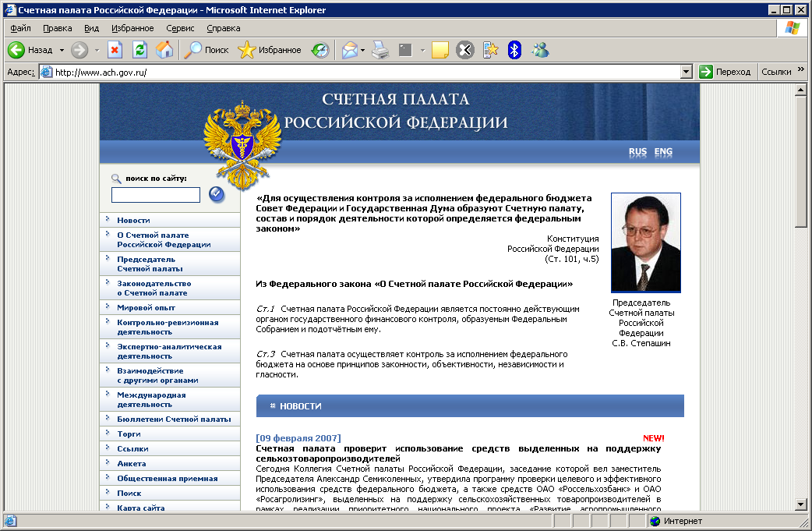Expand the Edit button dropdown arrow
The width and height of the screenshot is (812, 531).
click(422, 50)
